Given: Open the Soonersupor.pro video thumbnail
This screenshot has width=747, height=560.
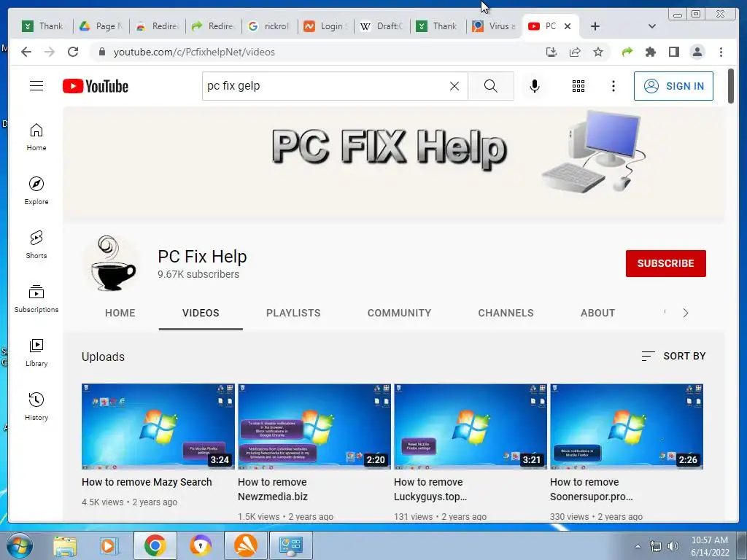Looking at the screenshot, I should click(x=627, y=427).
